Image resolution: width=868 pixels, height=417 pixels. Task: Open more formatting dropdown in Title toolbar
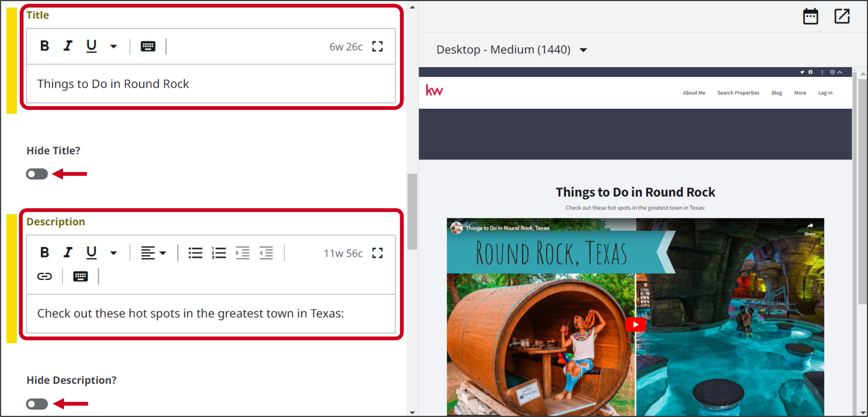point(113,46)
